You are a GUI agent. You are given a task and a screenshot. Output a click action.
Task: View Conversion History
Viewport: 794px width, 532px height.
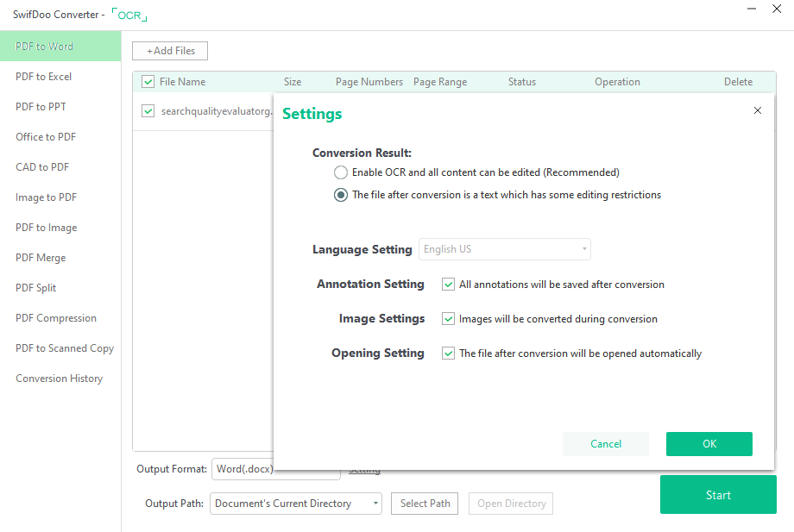click(x=60, y=379)
